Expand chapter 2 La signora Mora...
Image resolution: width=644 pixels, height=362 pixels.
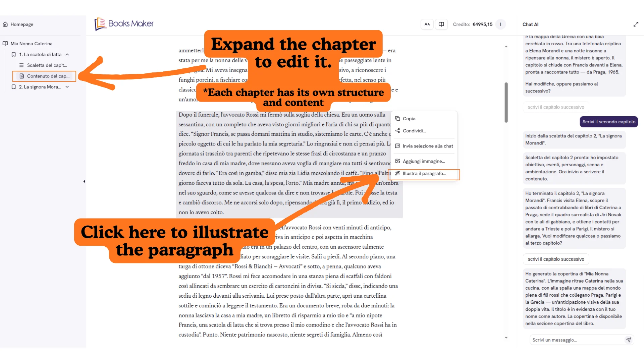(67, 87)
